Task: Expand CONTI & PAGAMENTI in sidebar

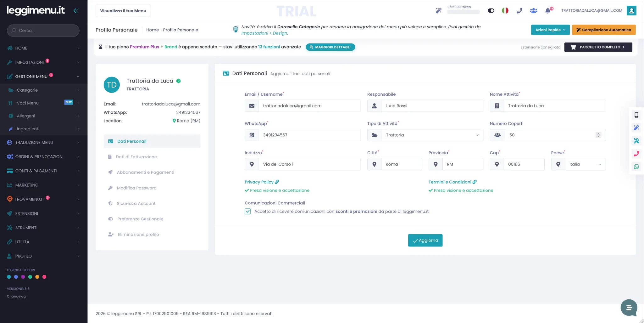Action: point(44,171)
